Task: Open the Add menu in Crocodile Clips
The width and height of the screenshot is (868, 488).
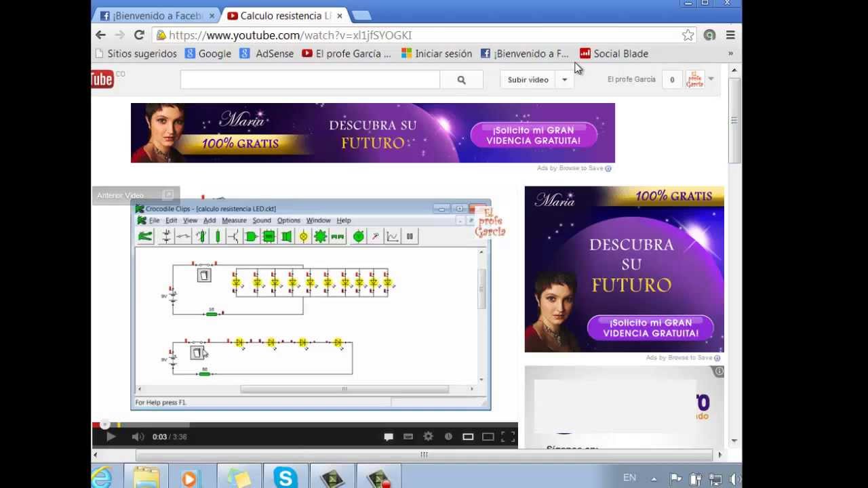Action: tap(210, 220)
